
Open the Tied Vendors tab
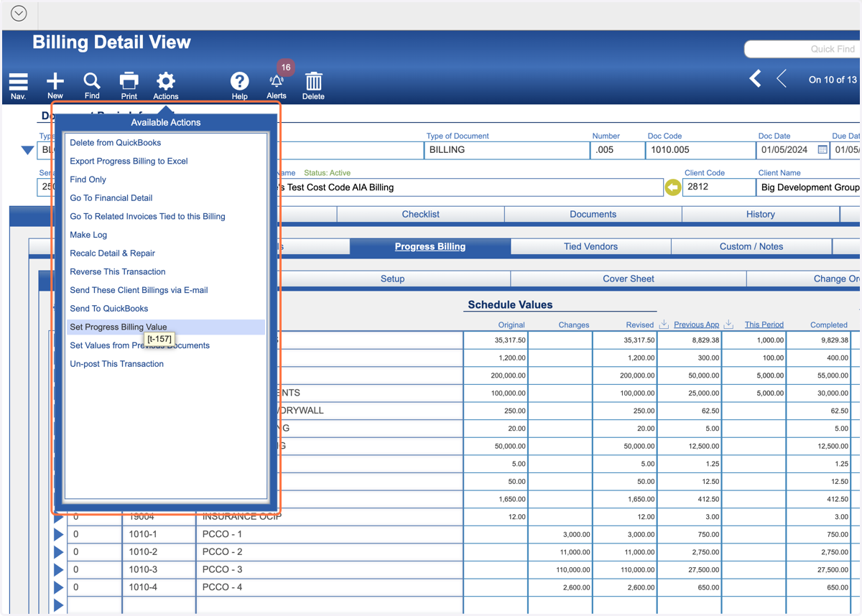(x=590, y=246)
